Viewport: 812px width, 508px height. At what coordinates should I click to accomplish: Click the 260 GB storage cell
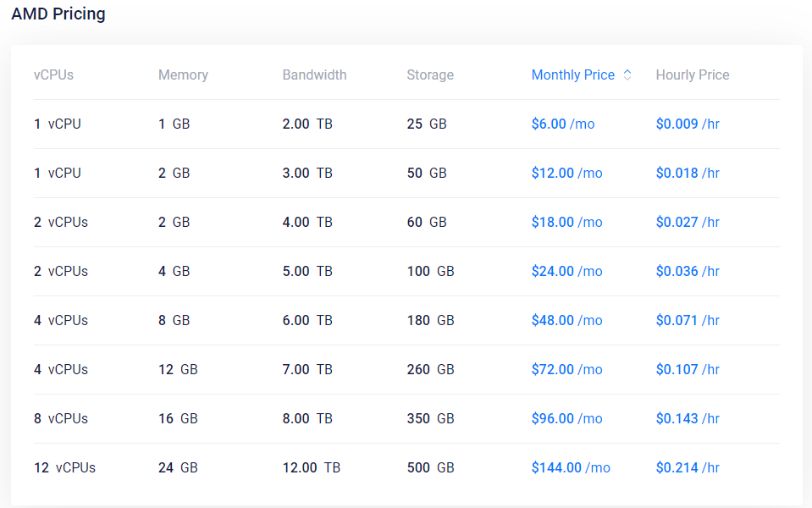click(431, 370)
